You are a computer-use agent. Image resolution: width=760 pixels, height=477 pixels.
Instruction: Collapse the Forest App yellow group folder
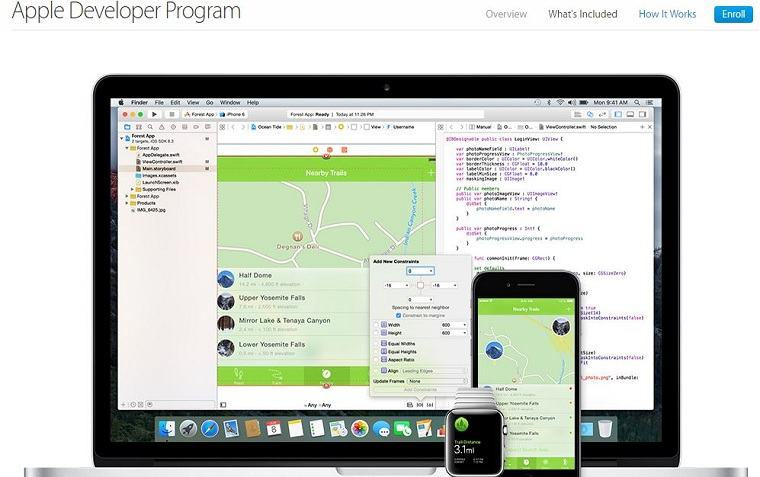[x=127, y=148]
